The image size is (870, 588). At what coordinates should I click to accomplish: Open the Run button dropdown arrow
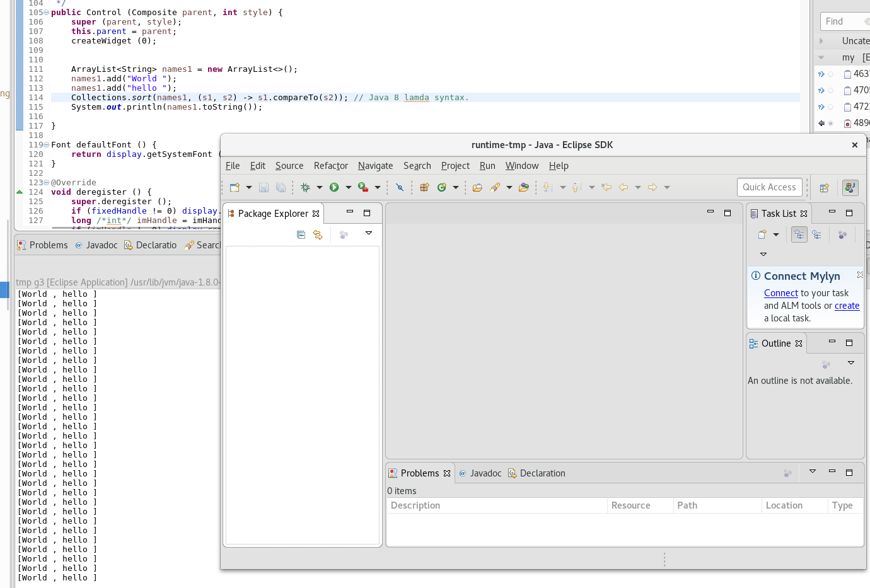(349, 187)
